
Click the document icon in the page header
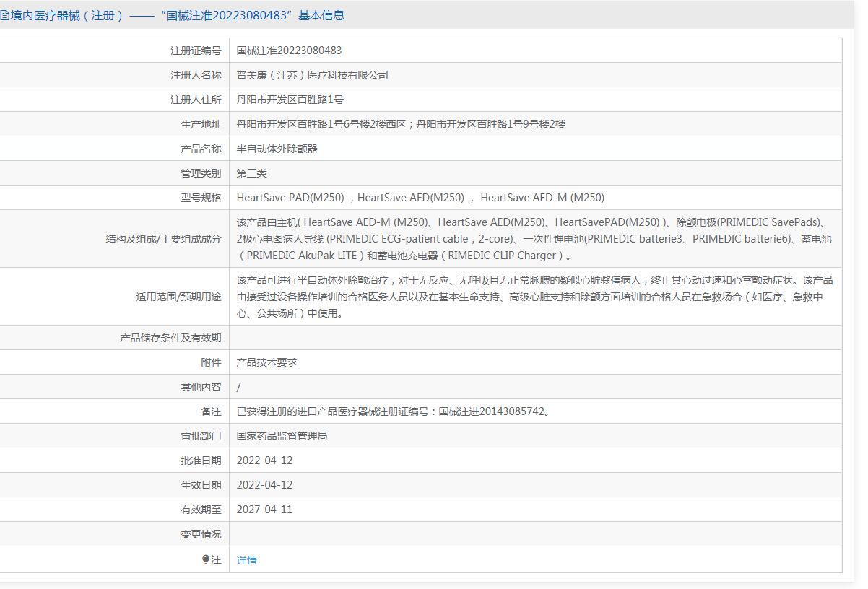pyautogui.click(x=4, y=15)
